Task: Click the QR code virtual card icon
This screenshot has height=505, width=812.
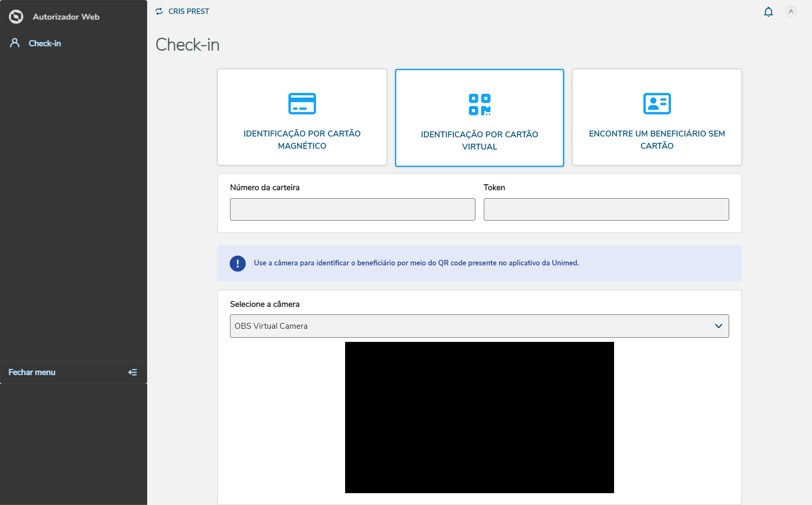Action: pyautogui.click(x=479, y=104)
